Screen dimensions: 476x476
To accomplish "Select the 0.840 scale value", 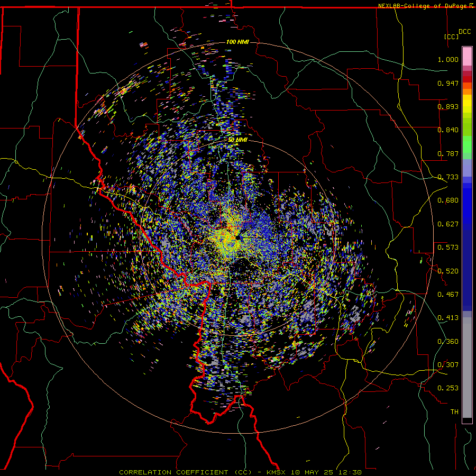I will click(x=448, y=130).
